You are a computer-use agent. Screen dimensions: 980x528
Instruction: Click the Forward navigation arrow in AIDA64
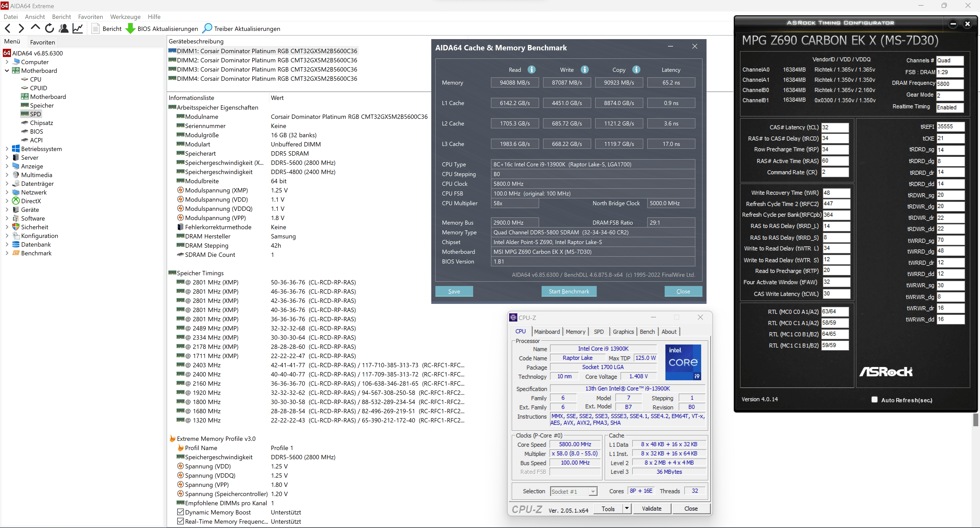point(21,29)
